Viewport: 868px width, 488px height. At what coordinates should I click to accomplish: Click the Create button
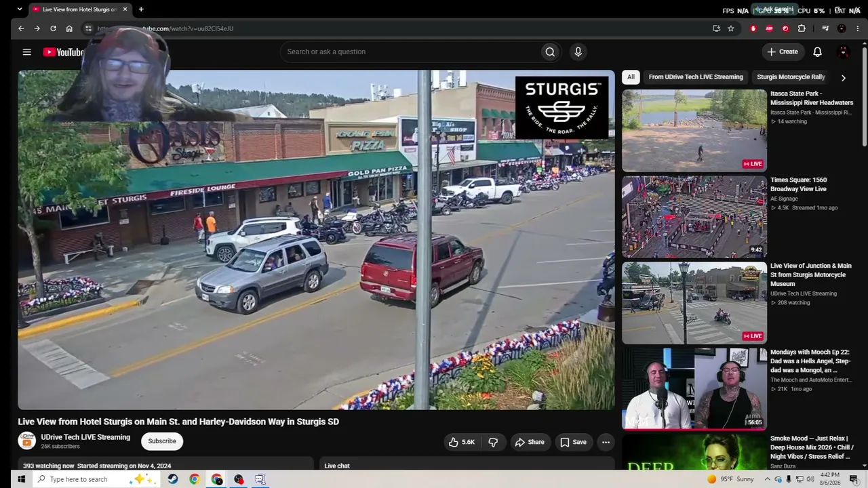click(x=782, y=52)
